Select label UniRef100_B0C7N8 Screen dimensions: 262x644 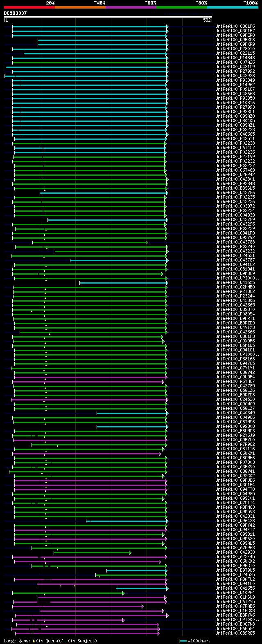click(235, 624)
